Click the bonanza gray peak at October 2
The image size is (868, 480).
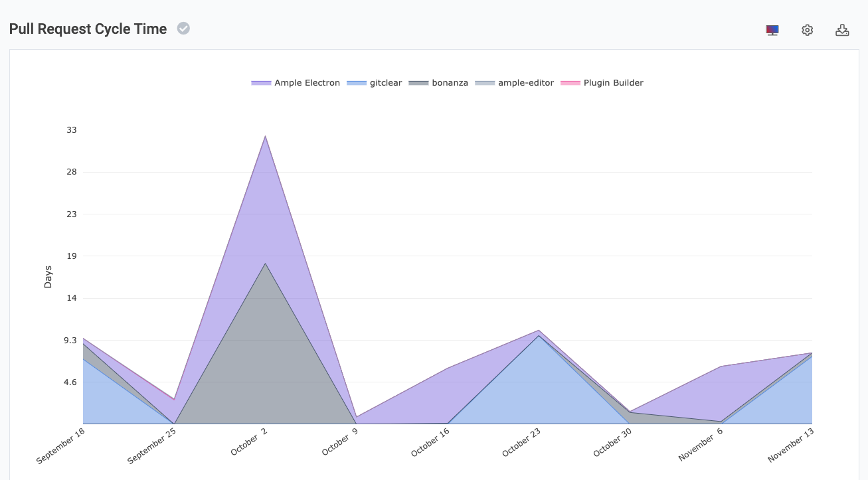[266, 264]
